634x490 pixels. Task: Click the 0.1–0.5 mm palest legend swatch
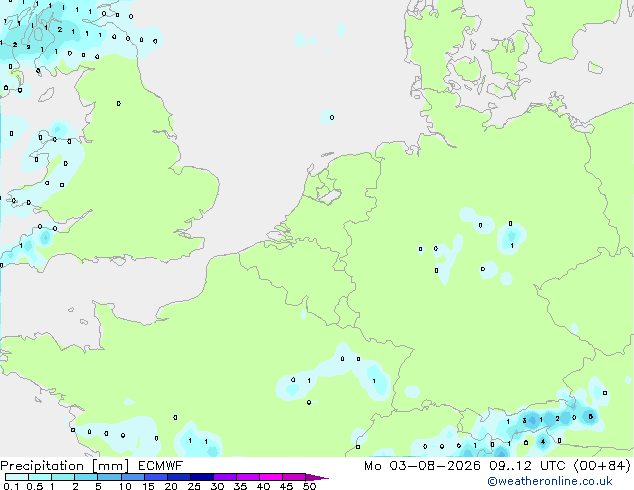[17, 477]
